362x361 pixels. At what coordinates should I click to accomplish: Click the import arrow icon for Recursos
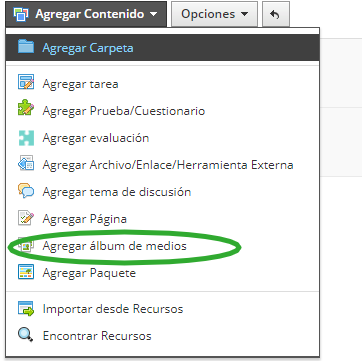[x=26, y=309]
